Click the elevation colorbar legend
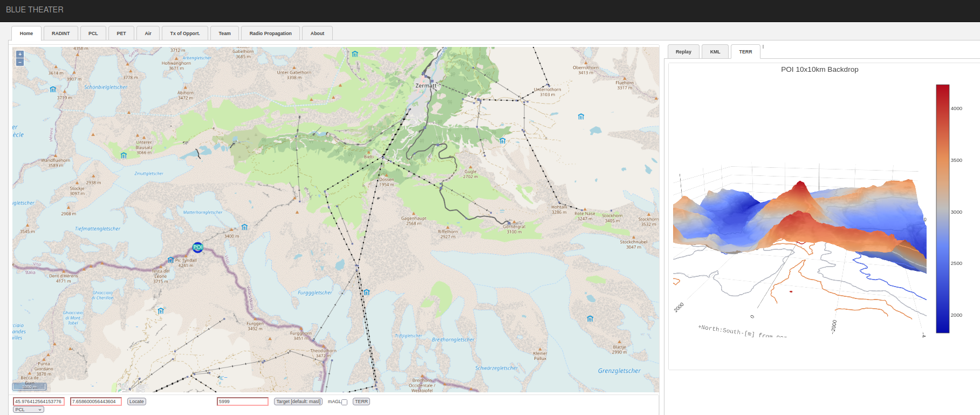This screenshot has width=980, height=415. (942, 209)
